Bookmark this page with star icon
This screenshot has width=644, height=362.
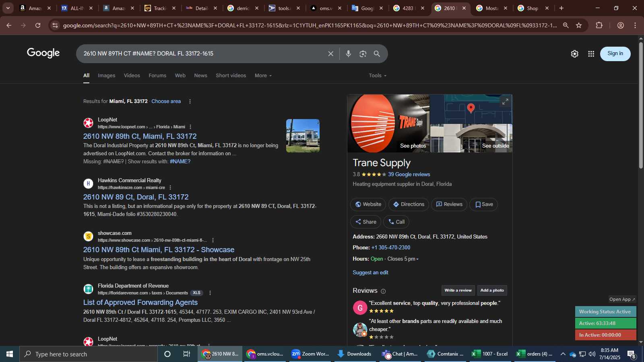pos(579,25)
